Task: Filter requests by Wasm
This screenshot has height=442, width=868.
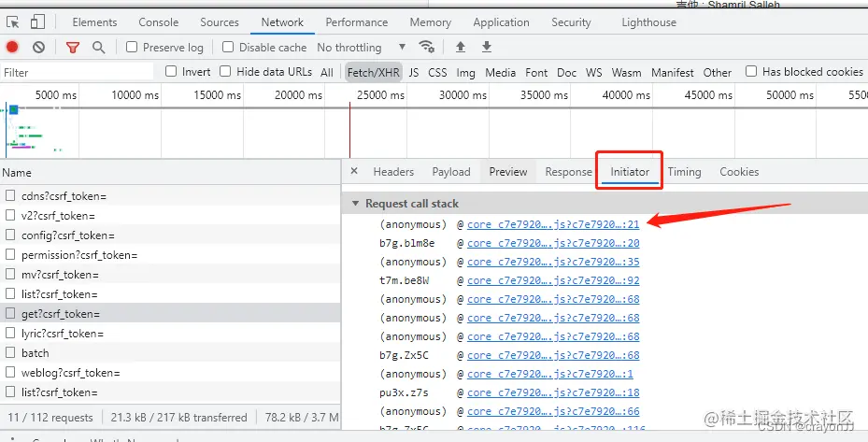Action: pos(626,72)
